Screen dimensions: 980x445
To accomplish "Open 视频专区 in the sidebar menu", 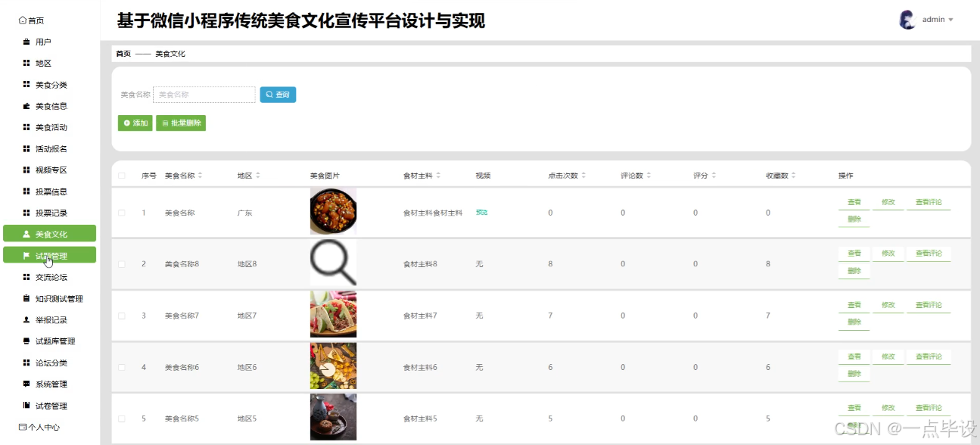I will 49,170.
